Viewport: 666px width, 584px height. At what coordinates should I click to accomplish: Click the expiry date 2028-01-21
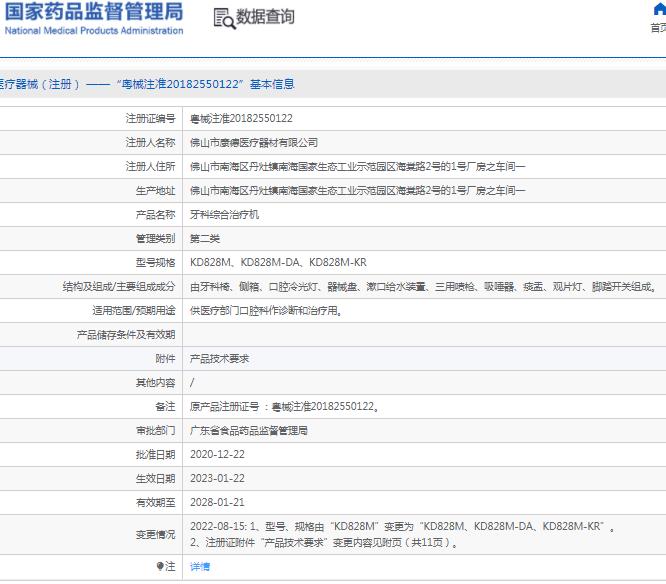(217, 502)
